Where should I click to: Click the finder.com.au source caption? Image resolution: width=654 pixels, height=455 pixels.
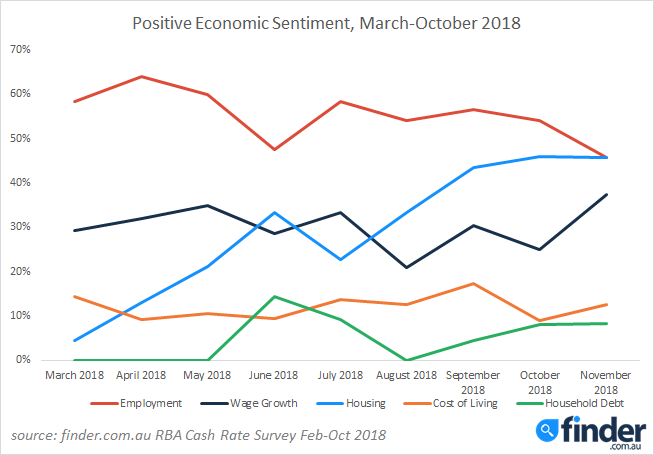pos(199,435)
